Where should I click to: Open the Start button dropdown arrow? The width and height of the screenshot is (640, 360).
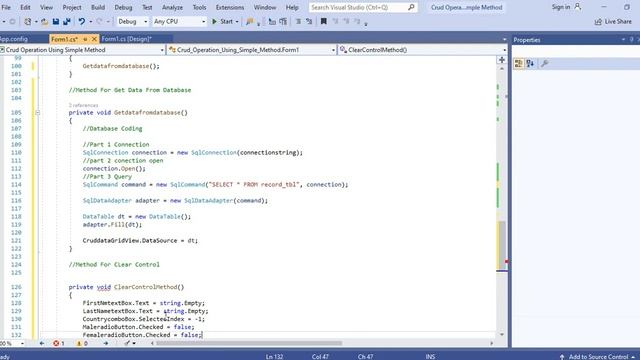pyautogui.click(x=237, y=22)
